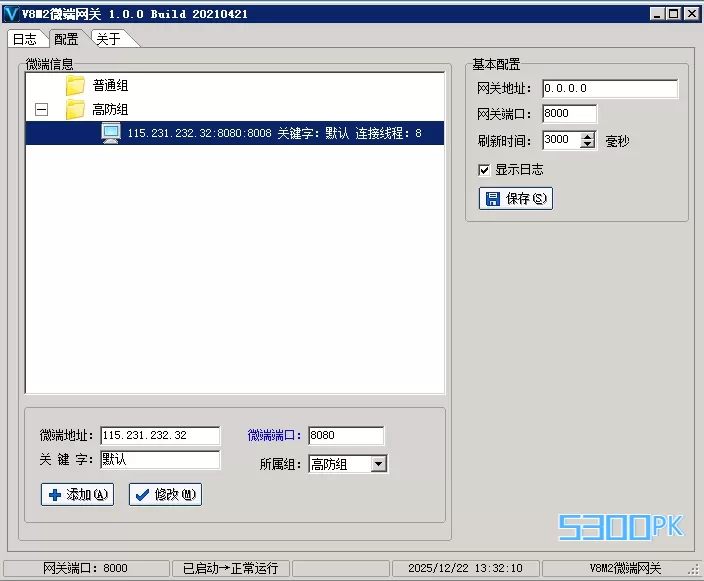Click the 保存(S) button text
The width and height of the screenshot is (704, 581).
pos(526,198)
